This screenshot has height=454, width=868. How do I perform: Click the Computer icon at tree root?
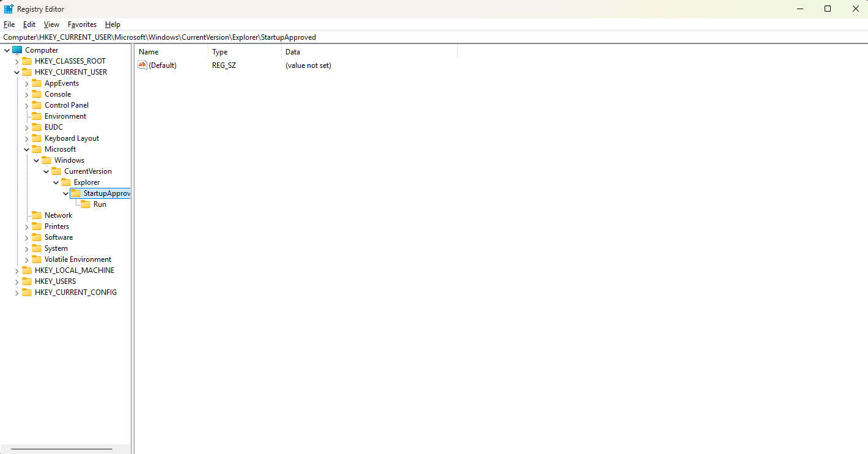[x=17, y=50]
